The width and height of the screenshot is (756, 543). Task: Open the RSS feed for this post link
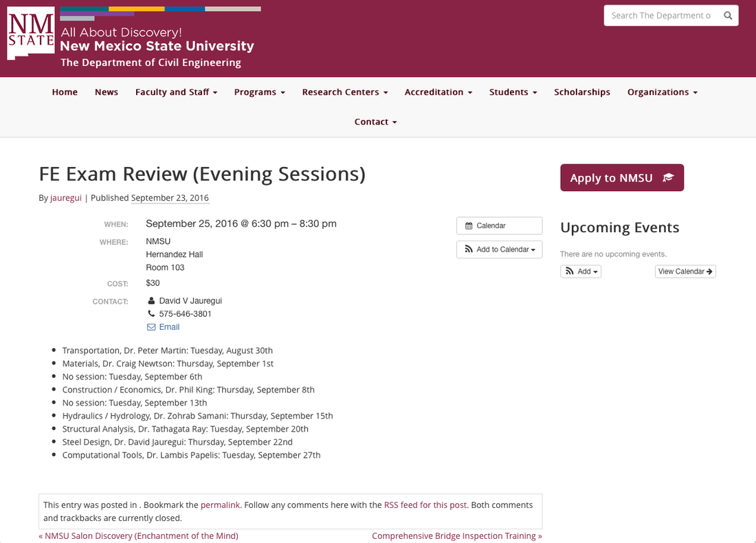425,505
